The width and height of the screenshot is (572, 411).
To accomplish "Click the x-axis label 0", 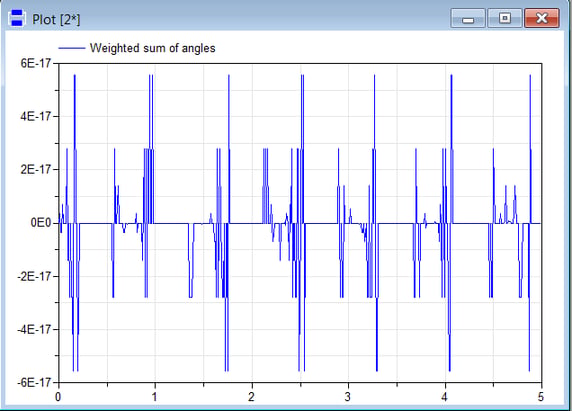I will coord(58,397).
